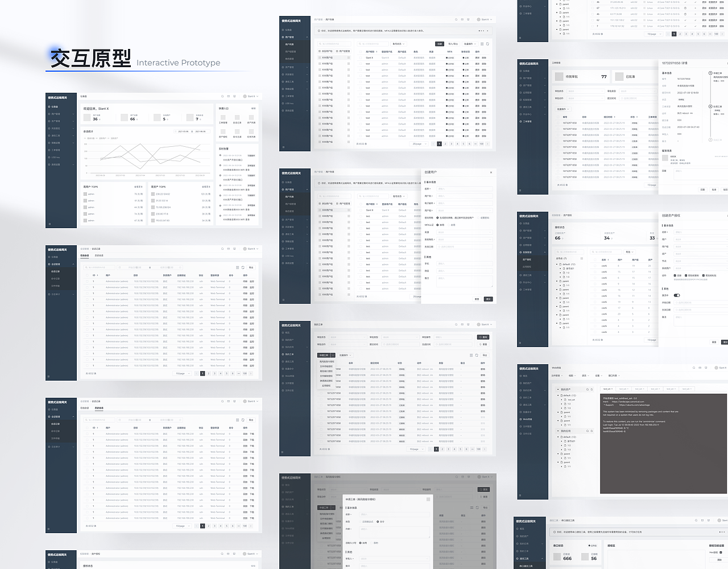This screenshot has height=569, width=728.
Task: Open 用户列表 in the 创建用户 screen's sidebar
Action: (289, 197)
